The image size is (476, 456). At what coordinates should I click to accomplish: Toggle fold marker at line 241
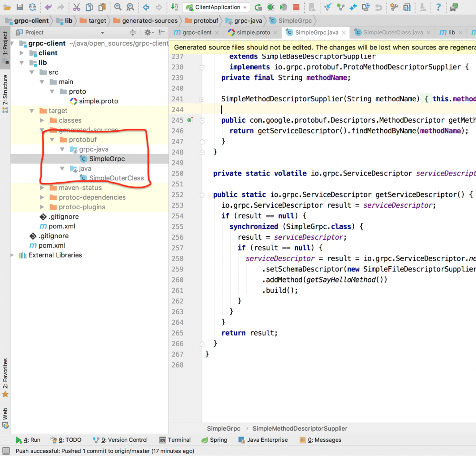click(x=202, y=99)
